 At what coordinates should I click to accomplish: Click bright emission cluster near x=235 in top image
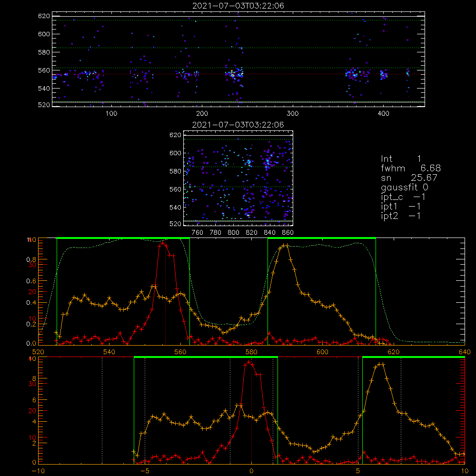tap(234, 74)
